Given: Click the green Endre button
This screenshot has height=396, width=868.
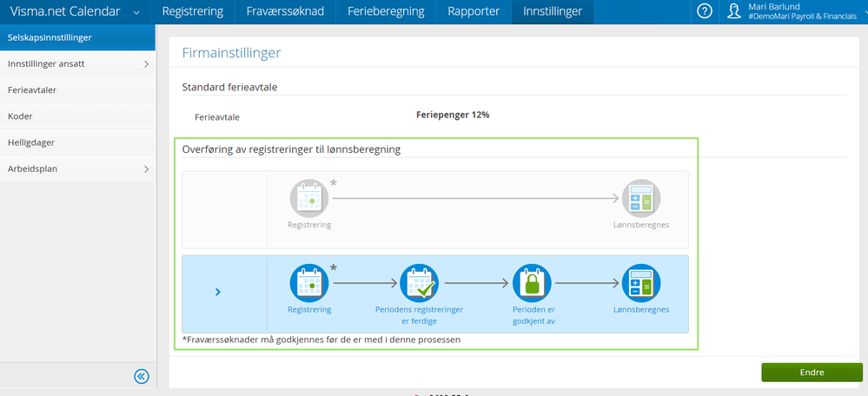Looking at the screenshot, I should [812, 373].
